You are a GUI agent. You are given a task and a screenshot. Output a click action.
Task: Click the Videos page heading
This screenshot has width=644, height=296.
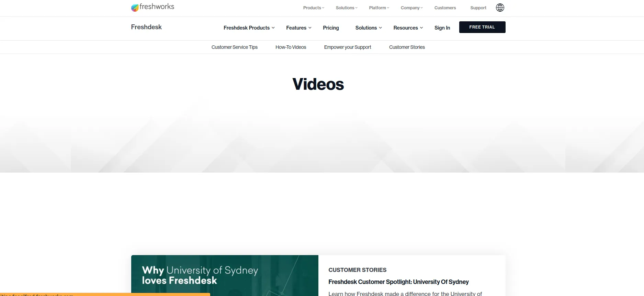pos(318,84)
